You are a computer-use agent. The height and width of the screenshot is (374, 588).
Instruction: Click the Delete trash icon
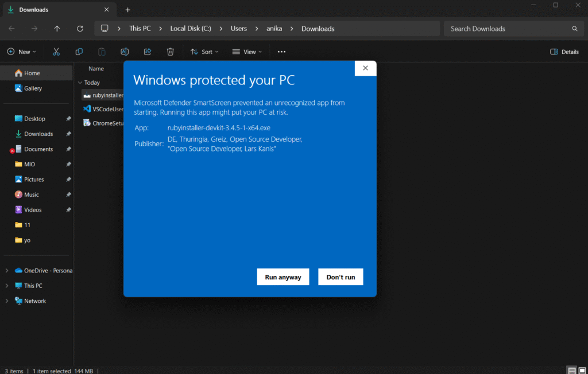pyautogui.click(x=171, y=52)
